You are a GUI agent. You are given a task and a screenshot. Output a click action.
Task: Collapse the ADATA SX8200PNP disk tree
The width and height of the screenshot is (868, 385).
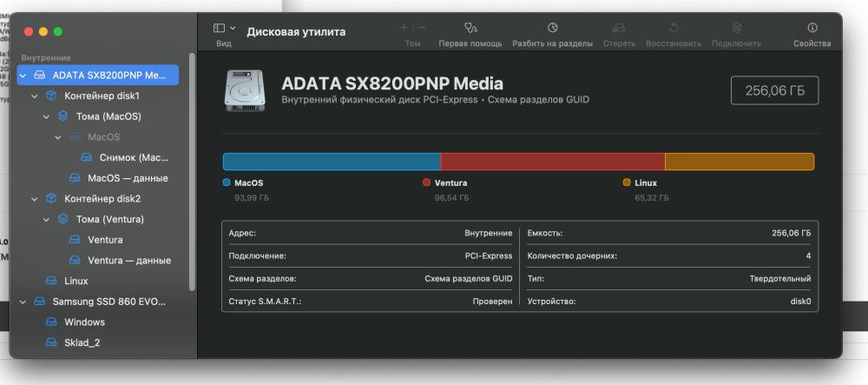[23, 76]
